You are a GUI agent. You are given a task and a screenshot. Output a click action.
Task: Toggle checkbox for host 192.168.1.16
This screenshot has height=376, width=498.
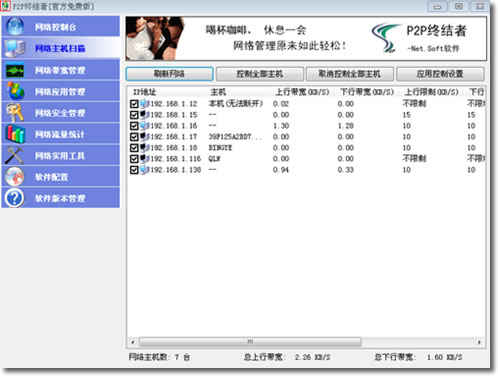coord(134,126)
